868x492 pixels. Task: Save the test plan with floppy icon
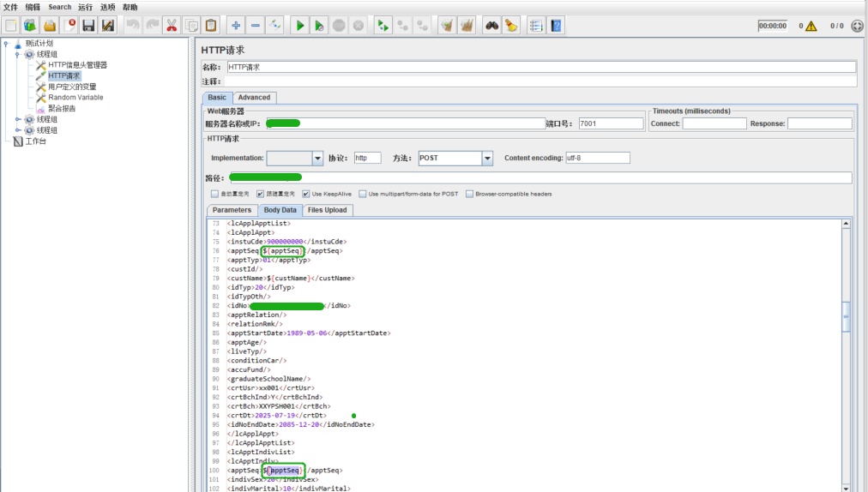[88, 26]
